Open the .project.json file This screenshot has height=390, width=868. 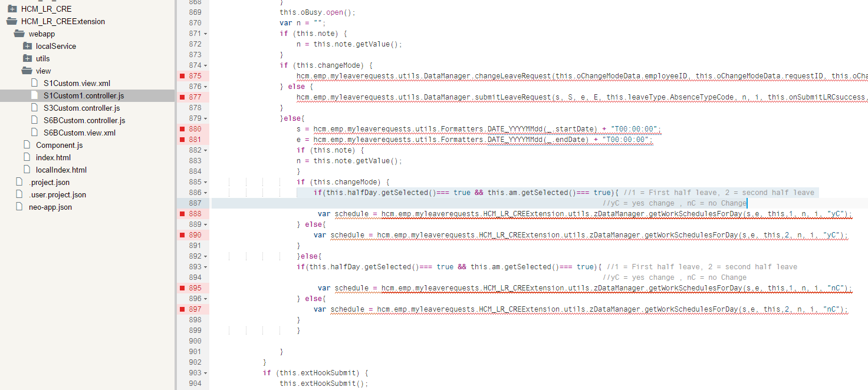pos(49,182)
